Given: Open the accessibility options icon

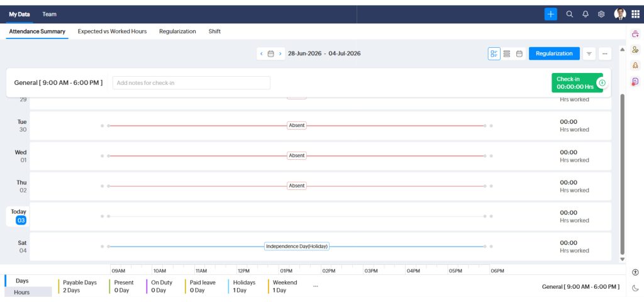Looking at the screenshot, I should point(635,272).
